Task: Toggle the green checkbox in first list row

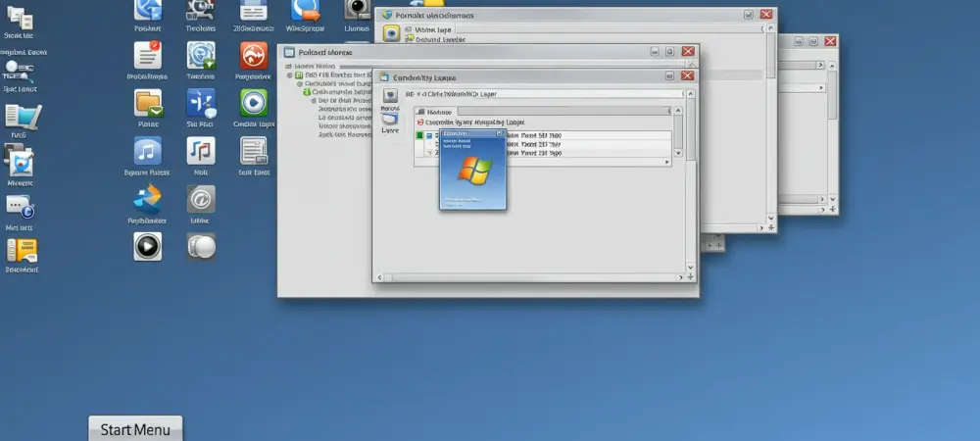Action: [418, 136]
